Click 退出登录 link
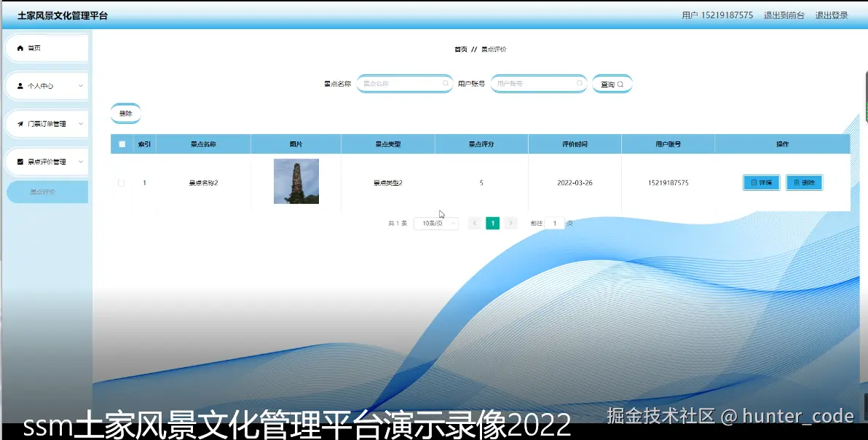Screen dimensions: 868x440 point(832,15)
